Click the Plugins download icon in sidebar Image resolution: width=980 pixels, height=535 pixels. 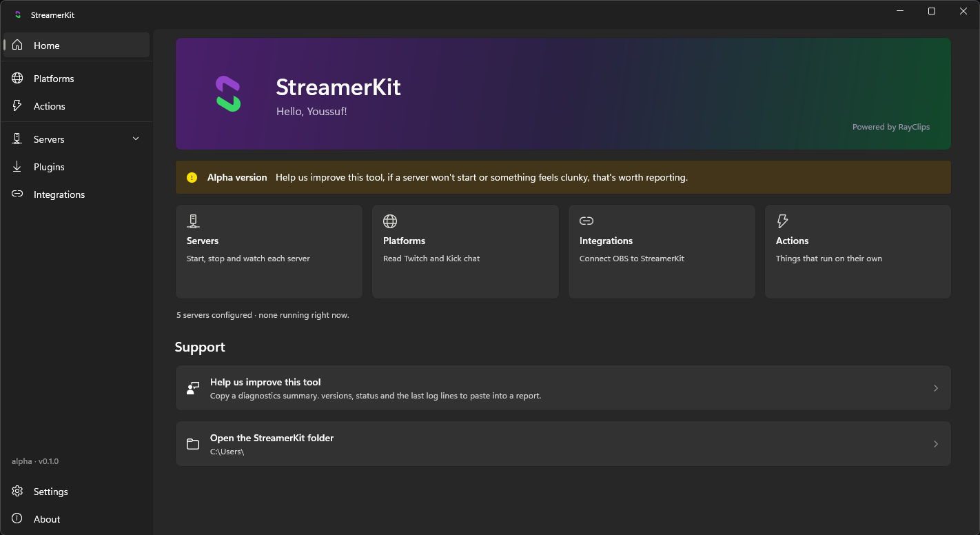17,167
